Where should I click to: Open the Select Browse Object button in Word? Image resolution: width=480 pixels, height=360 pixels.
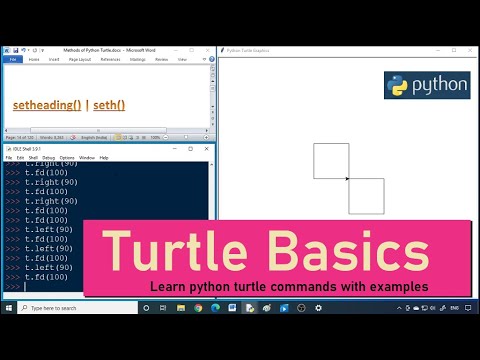pos(213,118)
